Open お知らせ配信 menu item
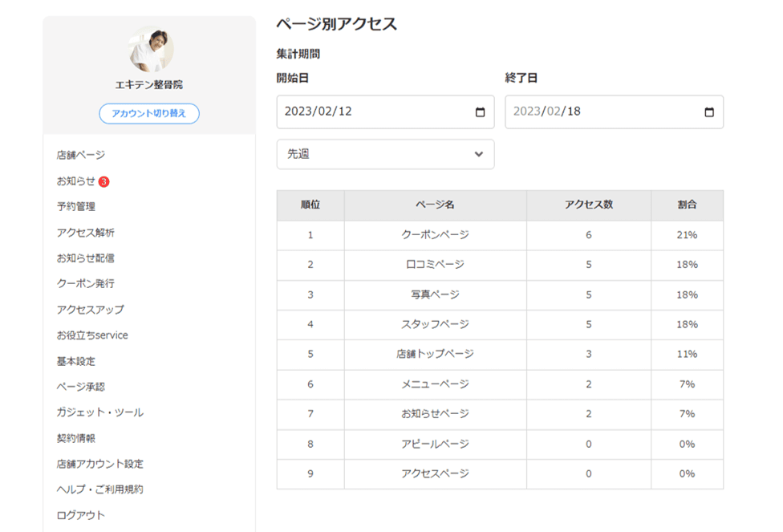Viewport: 783px width, 532px height. coord(85,258)
